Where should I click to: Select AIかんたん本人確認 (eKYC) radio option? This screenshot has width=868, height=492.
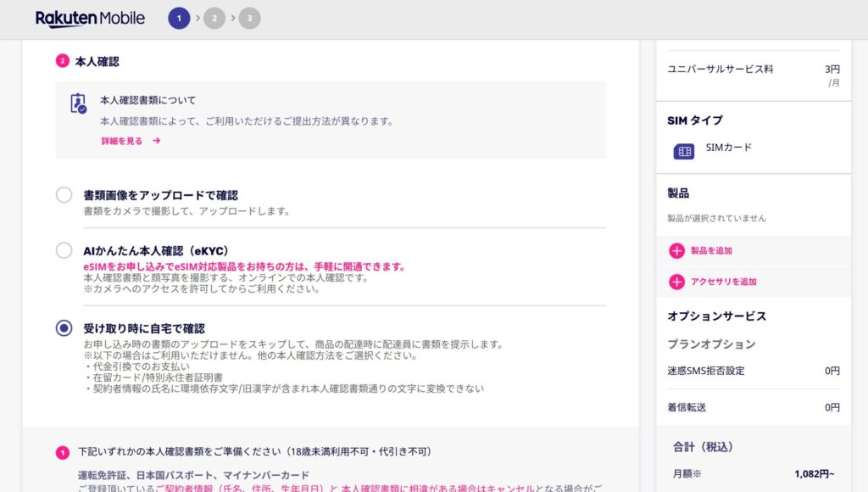click(64, 250)
